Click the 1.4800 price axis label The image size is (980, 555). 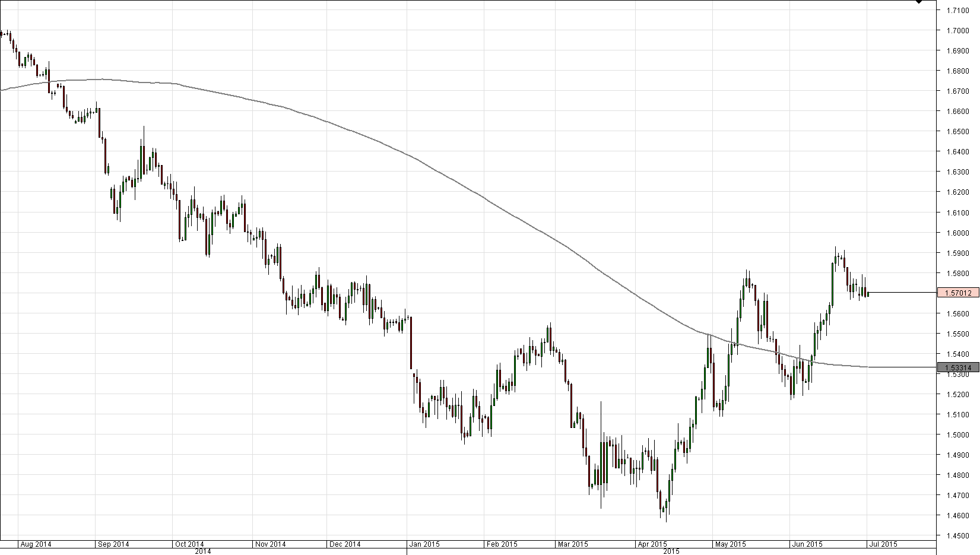pyautogui.click(x=959, y=475)
